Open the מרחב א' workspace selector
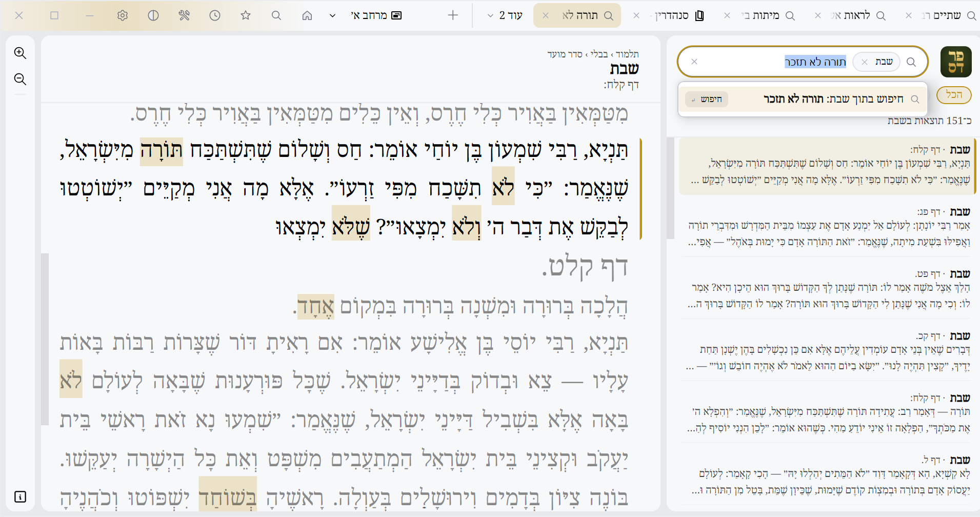 point(376,15)
